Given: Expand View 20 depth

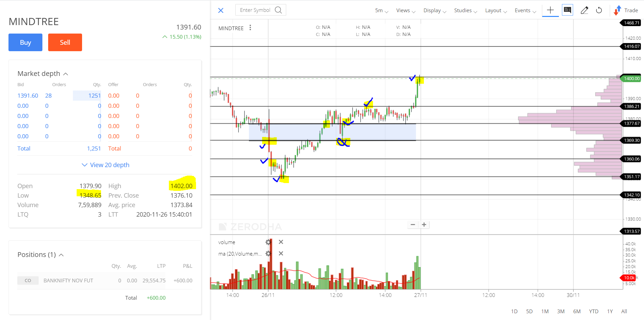Looking at the screenshot, I should (105, 165).
